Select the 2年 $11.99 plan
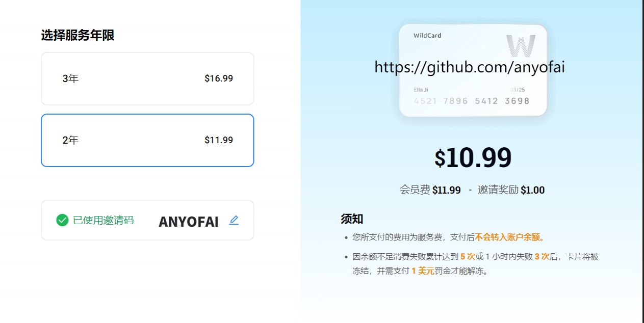The image size is (644, 323). pyautogui.click(x=147, y=140)
